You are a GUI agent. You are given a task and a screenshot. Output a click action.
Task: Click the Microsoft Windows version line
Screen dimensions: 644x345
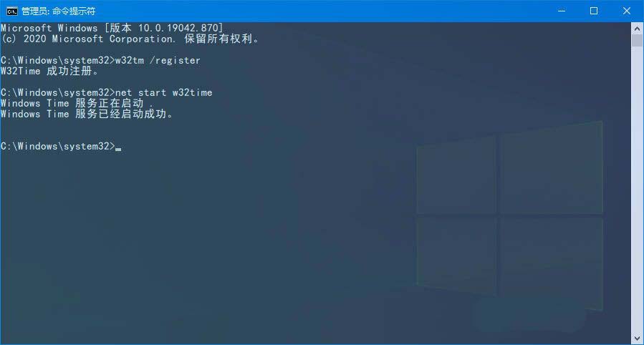point(112,28)
